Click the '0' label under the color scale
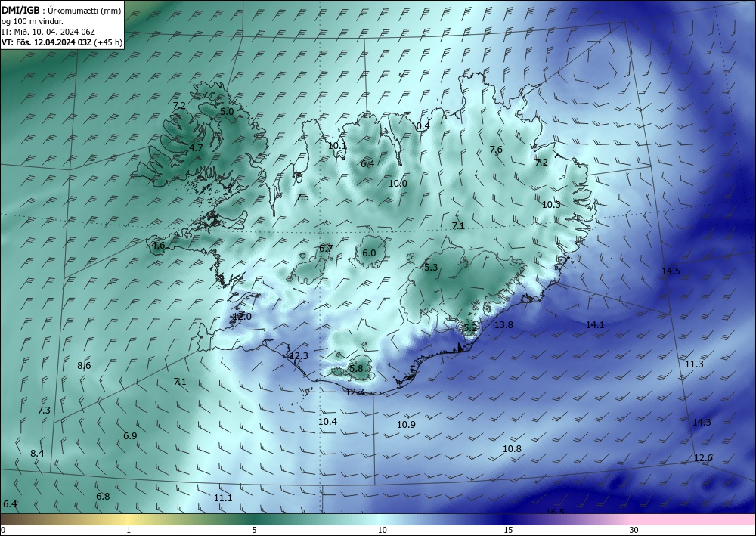756x536 pixels. coord(3,530)
